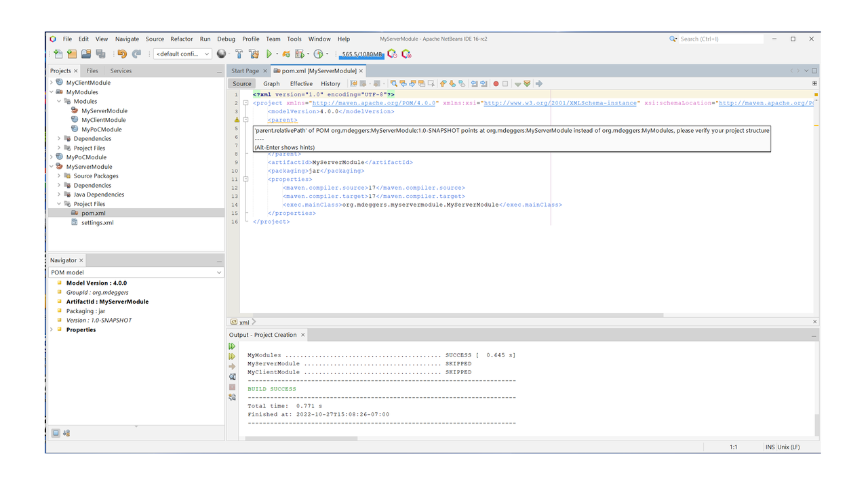Click the Find Previous Occurrence icon
Viewport: 868px width, 488px height.
(x=403, y=83)
